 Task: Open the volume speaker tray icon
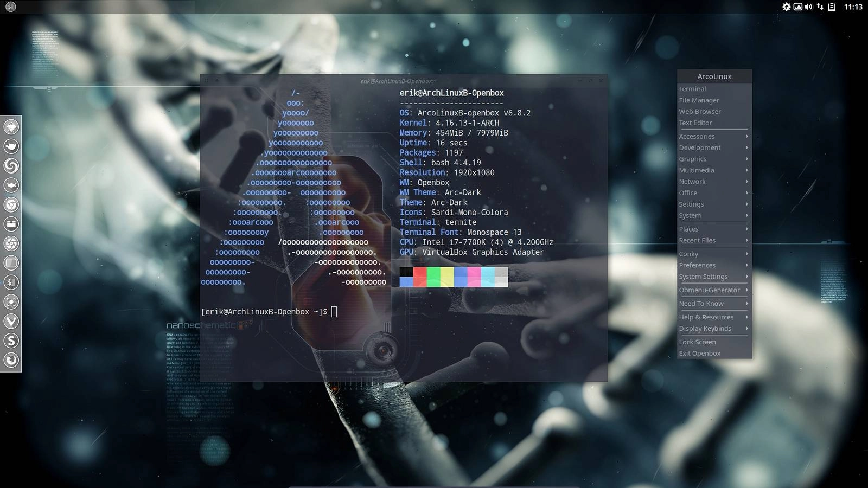pos(808,7)
